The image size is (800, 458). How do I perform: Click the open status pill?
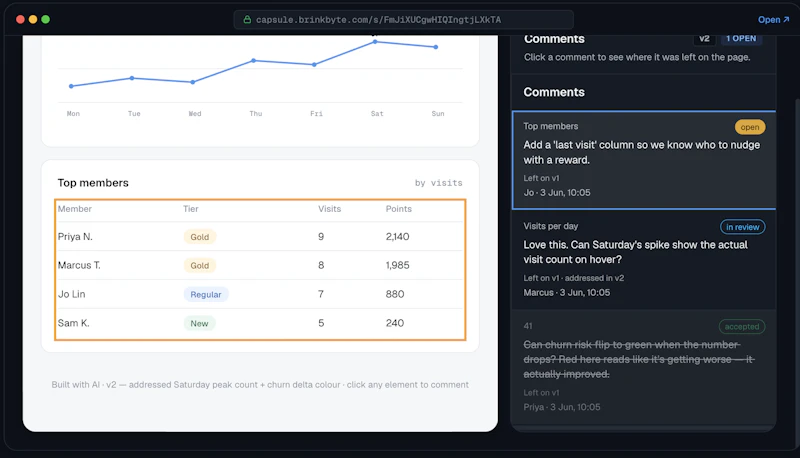pyautogui.click(x=749, y=127)
